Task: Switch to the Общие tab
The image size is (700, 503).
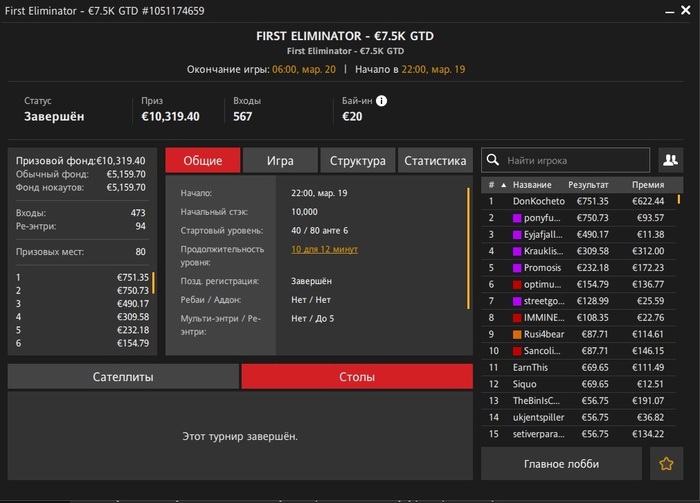Action: tap(203, 160)
